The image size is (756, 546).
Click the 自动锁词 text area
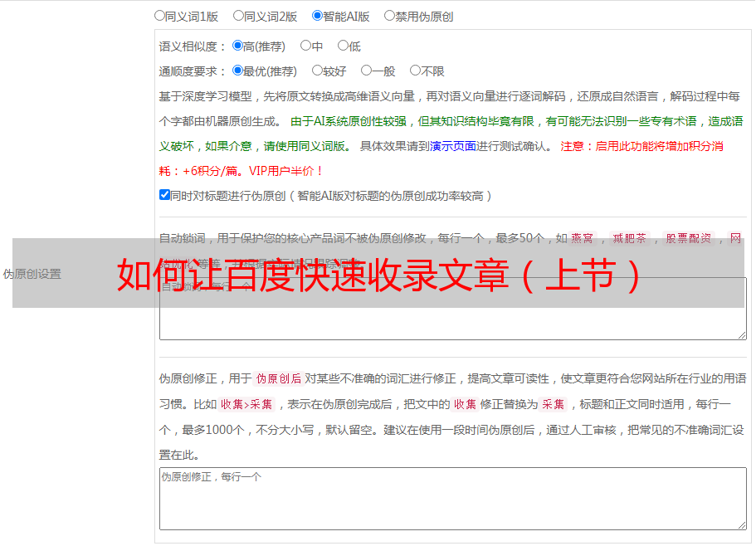pyautogui.click(x=453, y=309)
